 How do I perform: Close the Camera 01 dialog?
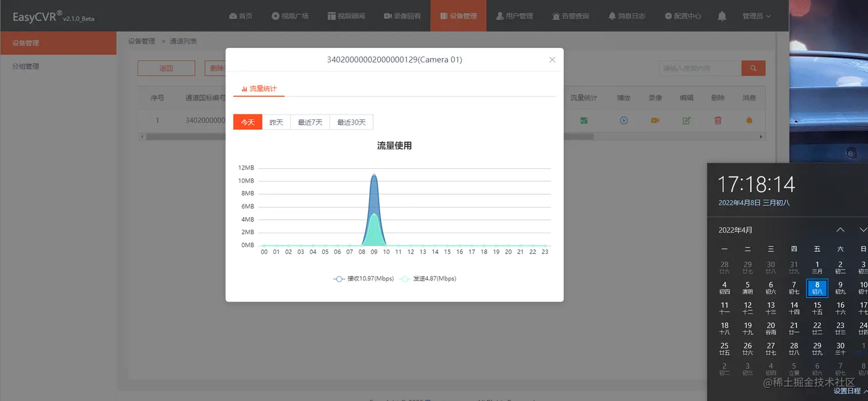tap(552, 60)
